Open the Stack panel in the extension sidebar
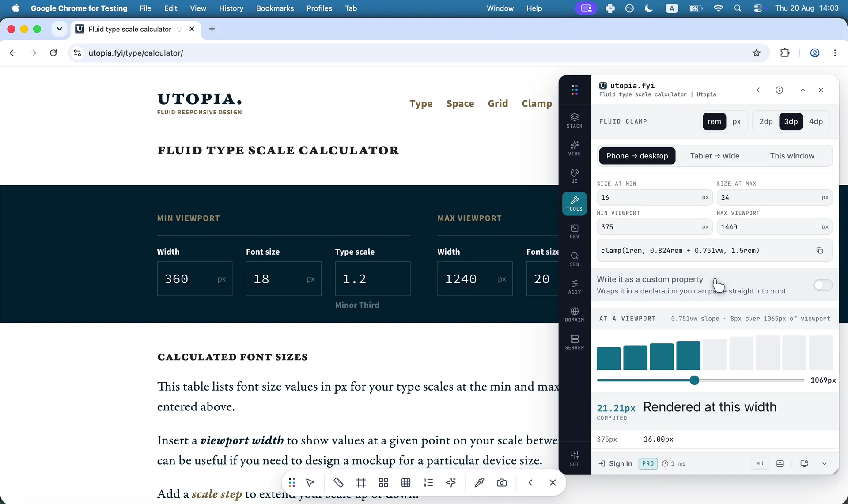 (x=574, y=120)
